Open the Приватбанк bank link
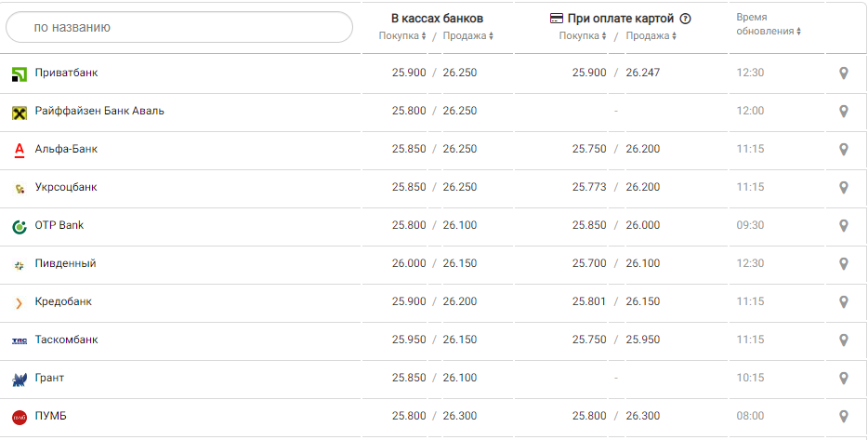 pos(66,73)
